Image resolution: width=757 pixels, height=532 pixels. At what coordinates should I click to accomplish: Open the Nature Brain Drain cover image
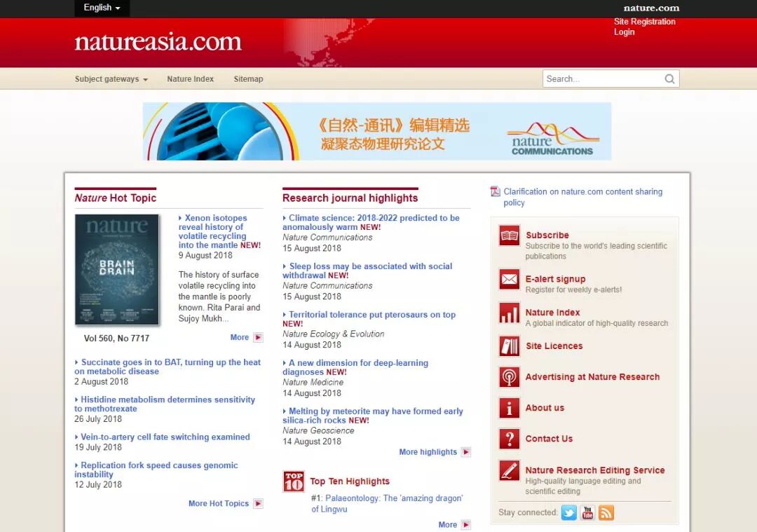pos(117,269)
